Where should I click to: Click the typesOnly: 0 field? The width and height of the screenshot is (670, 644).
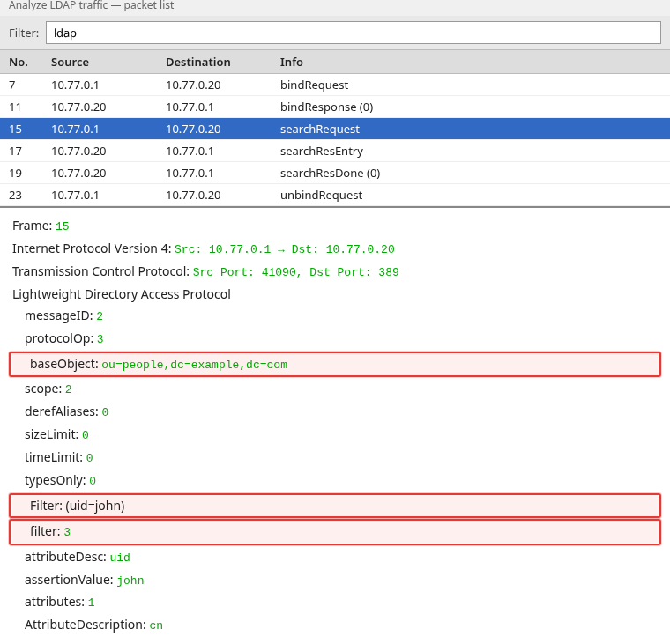click(60, 480)
